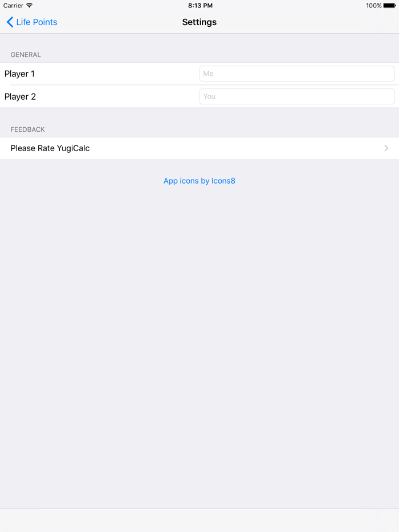Select the Player 1 settings row

85,74
